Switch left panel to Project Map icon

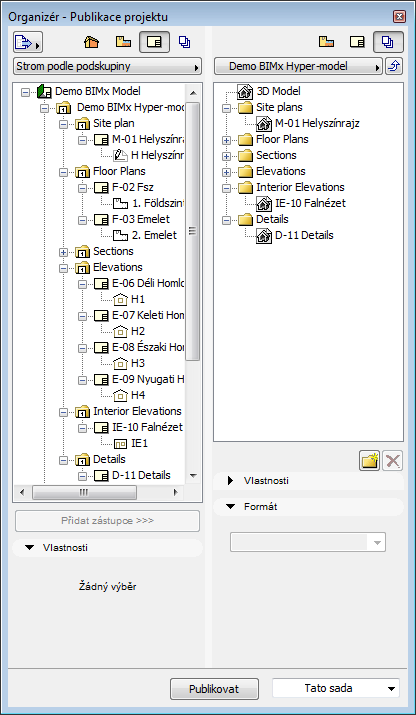(x=91, y=43)
